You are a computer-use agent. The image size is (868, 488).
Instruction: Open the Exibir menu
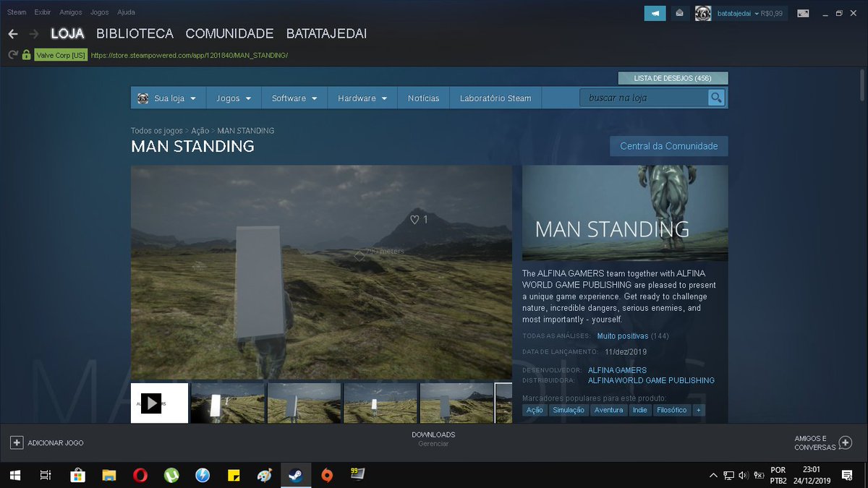(43, 12)
